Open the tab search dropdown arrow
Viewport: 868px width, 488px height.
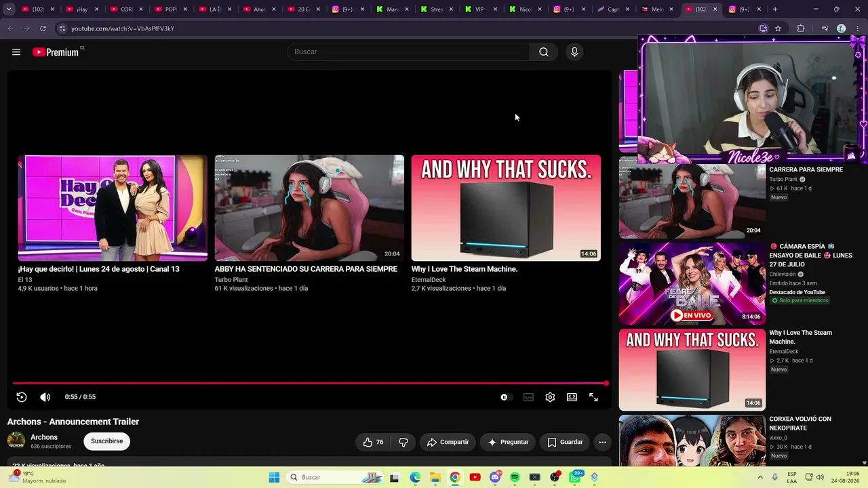tap(9, 9)
